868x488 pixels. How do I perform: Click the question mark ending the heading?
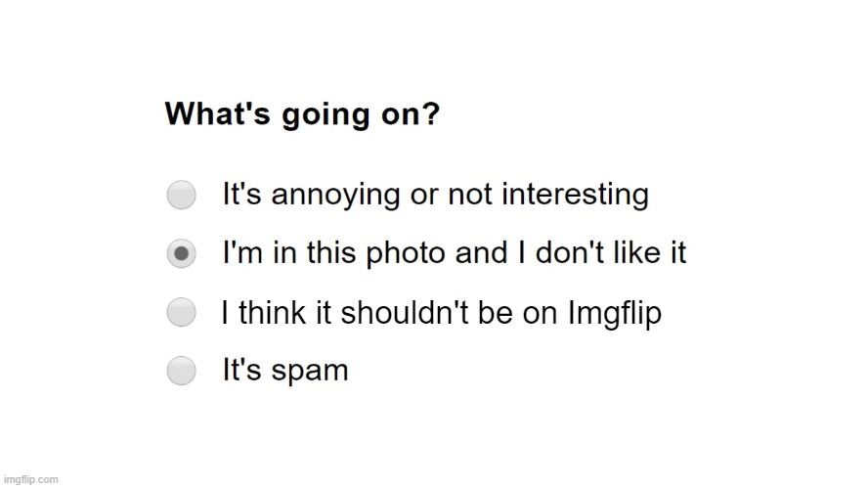430,113
